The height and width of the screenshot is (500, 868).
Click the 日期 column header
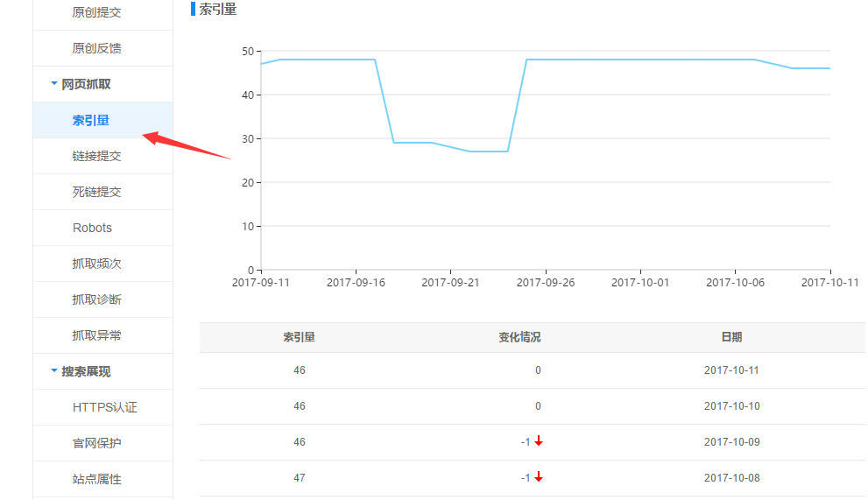730,337
